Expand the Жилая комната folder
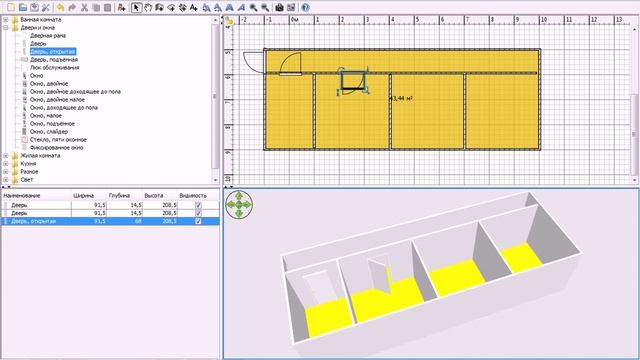The image size is (640, 360). click(x=6, y=156)
